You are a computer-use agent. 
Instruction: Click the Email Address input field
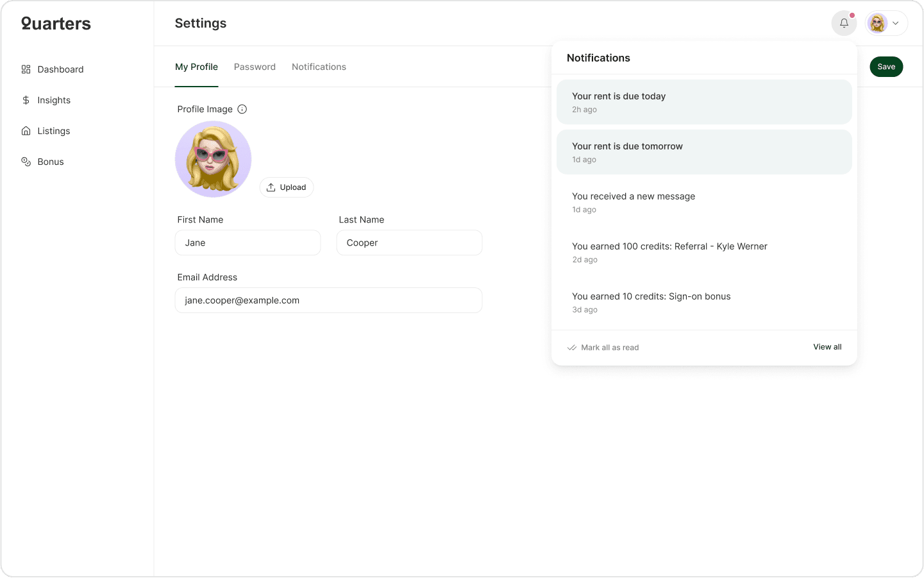click(328, 300)
